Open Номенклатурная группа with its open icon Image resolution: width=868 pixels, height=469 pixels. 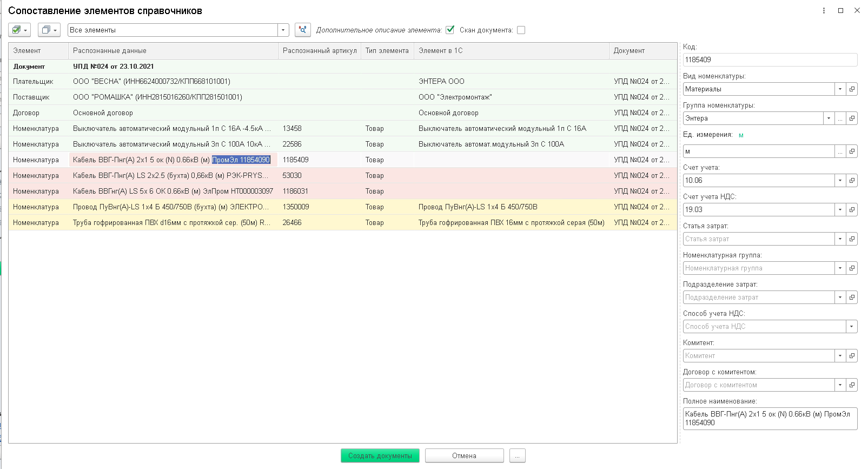[852, 268]
